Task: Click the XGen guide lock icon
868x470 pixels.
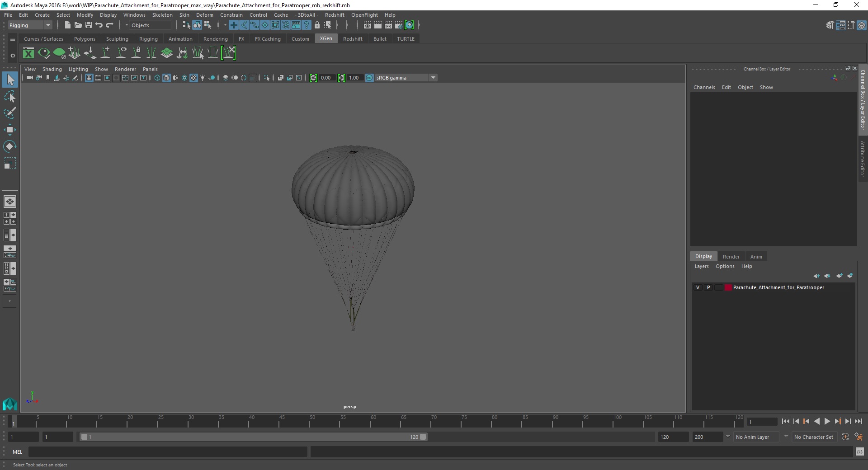Action: tap(136, 53)
